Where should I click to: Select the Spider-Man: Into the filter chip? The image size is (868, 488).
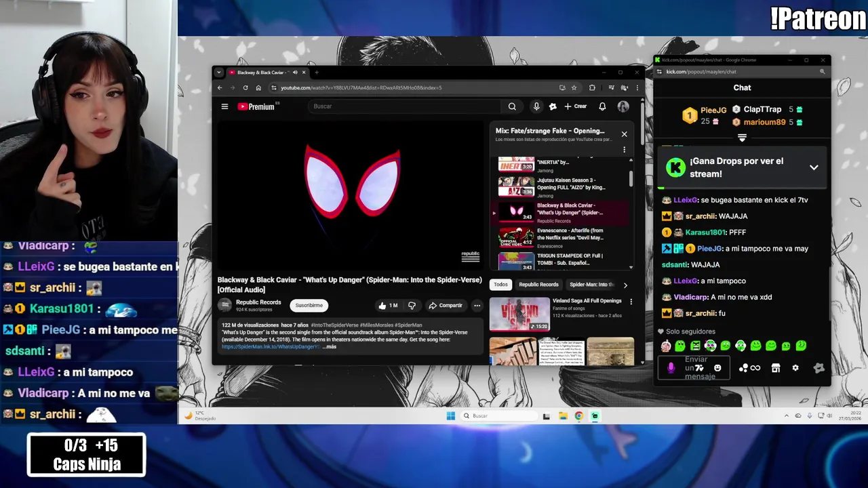pyautogui.click(x=591, y=285)
